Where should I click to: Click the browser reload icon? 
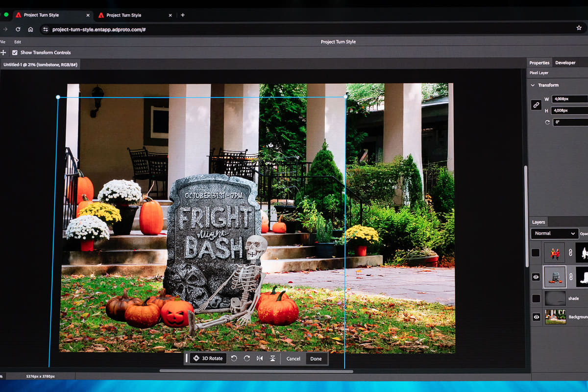[18, 29]
